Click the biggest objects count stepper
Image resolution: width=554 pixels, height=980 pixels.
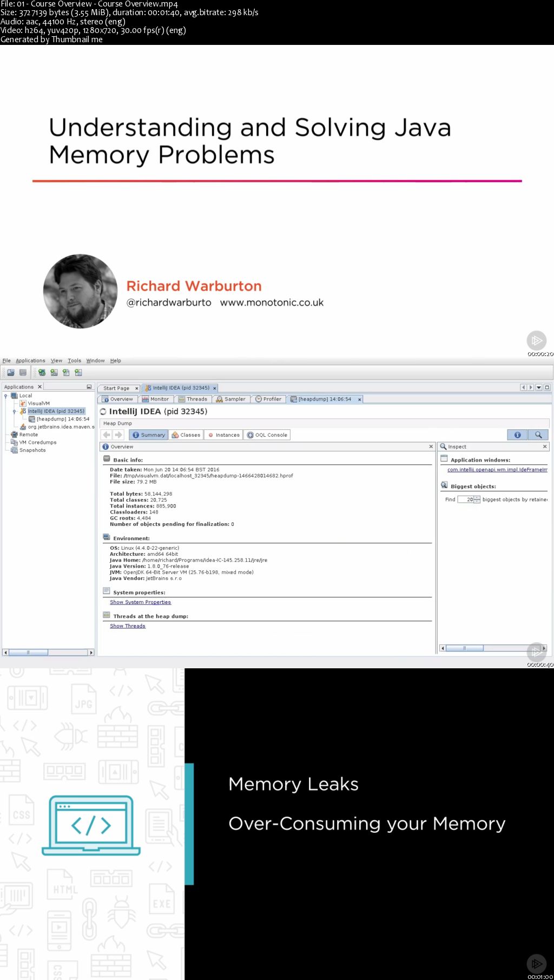477,499
